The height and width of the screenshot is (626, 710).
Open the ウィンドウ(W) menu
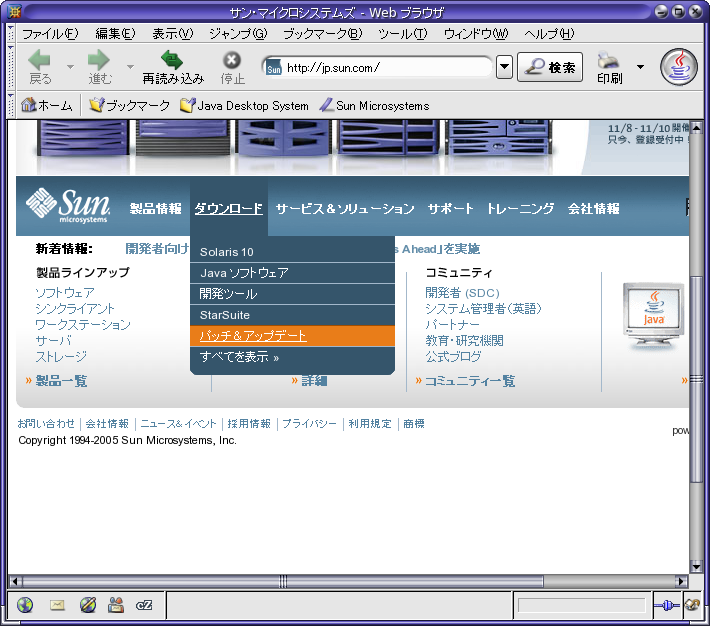coord(476,34)
